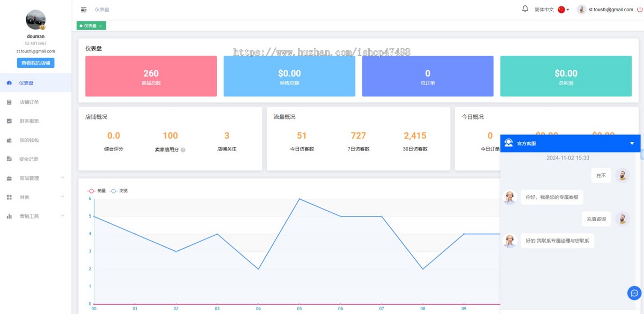Expand the 营销工具 submenu chevron

click(x=63, y=216)
